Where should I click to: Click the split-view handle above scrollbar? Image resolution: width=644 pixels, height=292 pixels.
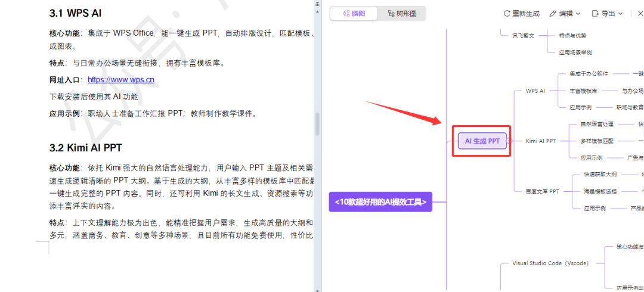coord(317,4)
